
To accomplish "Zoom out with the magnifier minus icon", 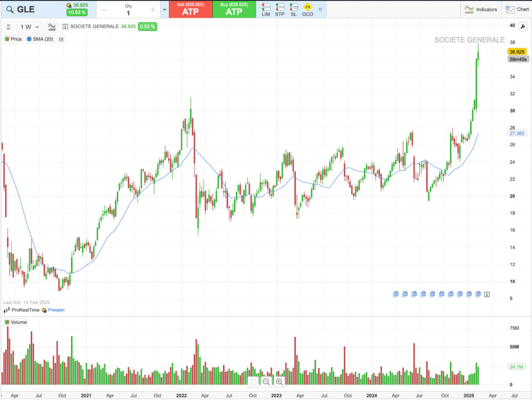I will coord(267,382).
